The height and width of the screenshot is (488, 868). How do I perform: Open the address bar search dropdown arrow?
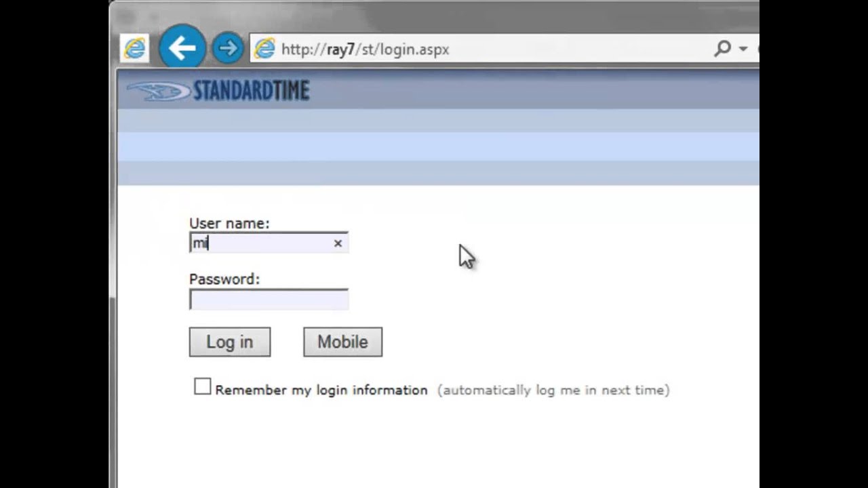tap(743, 49)
